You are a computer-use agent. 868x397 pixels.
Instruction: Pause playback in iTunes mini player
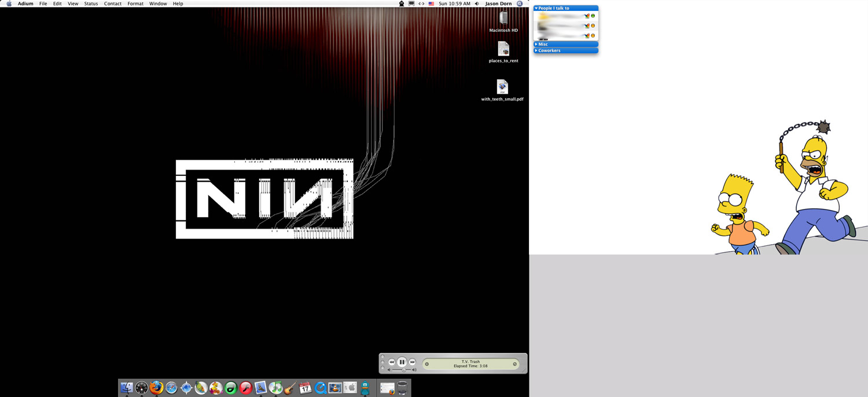pos(402,362)
